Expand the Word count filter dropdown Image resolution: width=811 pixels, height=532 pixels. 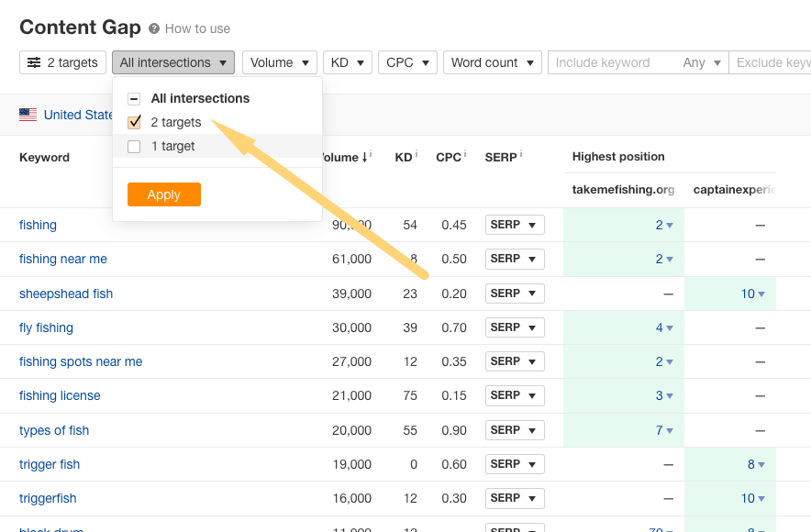pyautogui.click(x=494, y=62)
